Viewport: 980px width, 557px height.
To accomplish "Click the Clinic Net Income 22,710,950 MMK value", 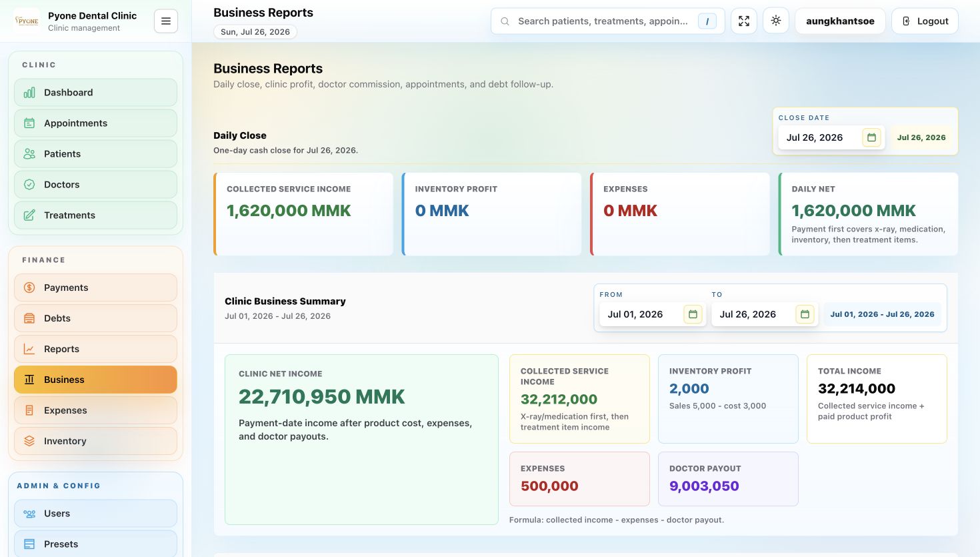I will click(321, 397).
